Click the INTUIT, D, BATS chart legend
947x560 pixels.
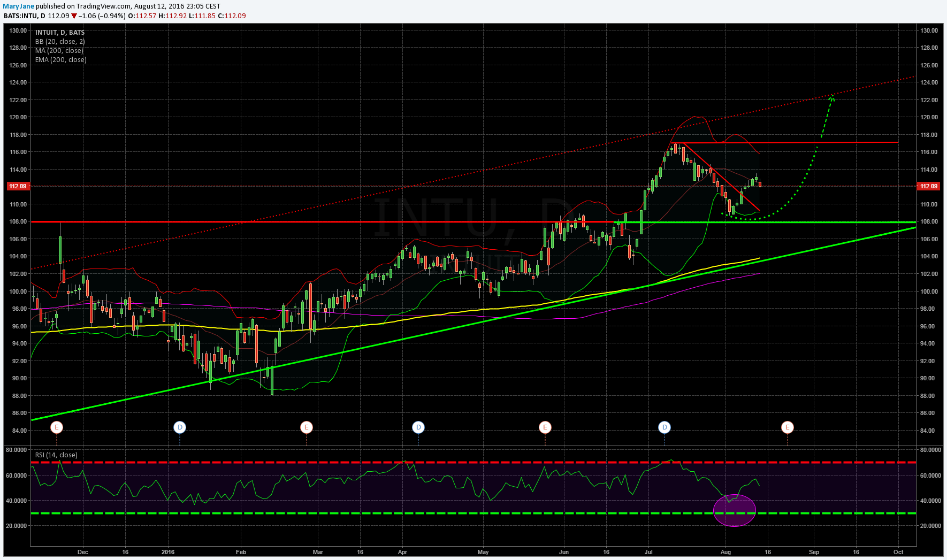pyautogui.click(x=60, y=33)
